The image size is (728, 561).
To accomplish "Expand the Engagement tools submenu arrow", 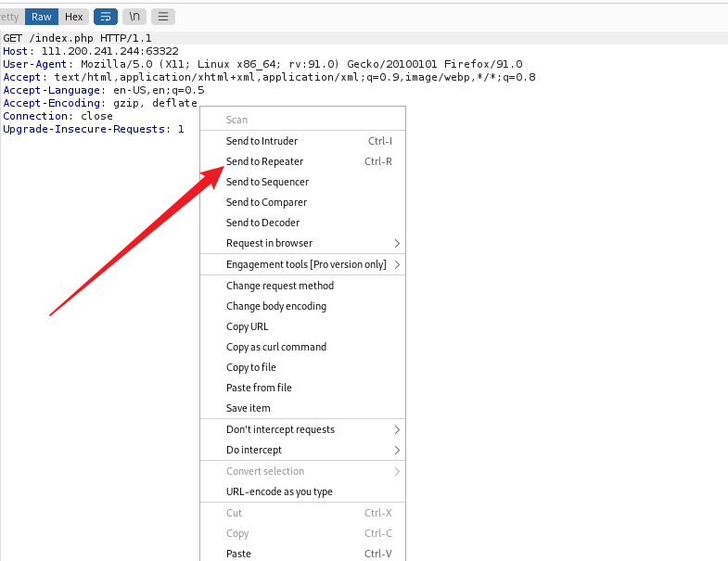I will 397,264.
